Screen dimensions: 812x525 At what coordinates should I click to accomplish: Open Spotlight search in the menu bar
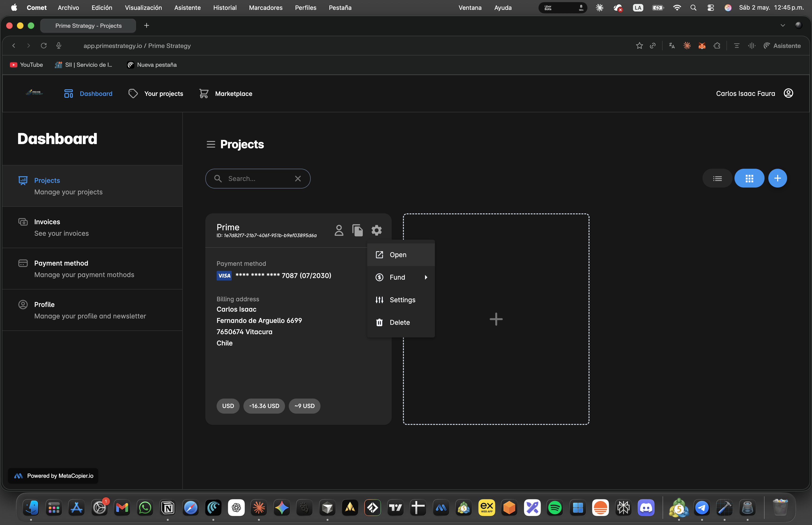[x=693, y=8]
